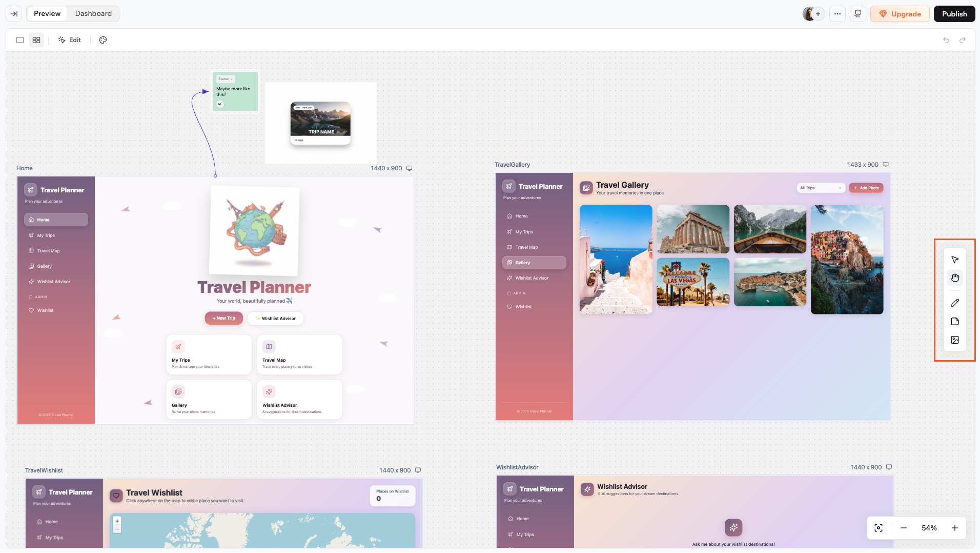The width and height of the screenshot is (980, 553).
Task: Select the TRIP NAME card thumbnail
Action: click(321, 123)
